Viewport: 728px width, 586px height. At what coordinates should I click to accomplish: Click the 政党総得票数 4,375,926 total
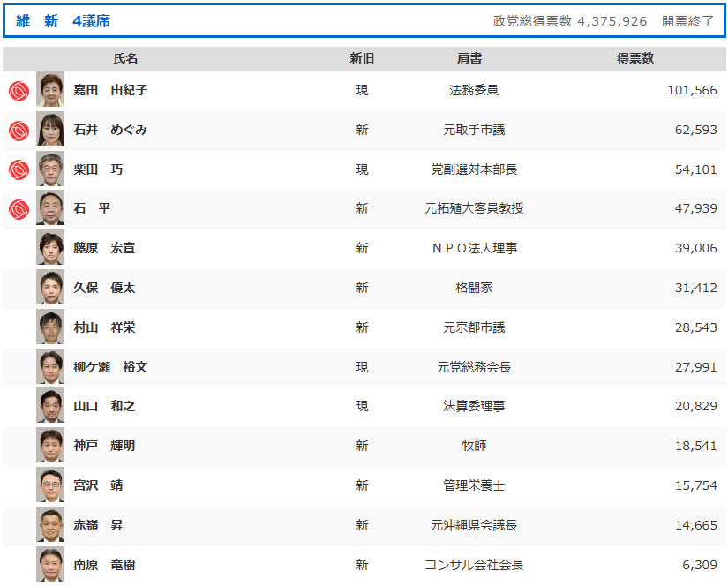(x=570, y=21)
